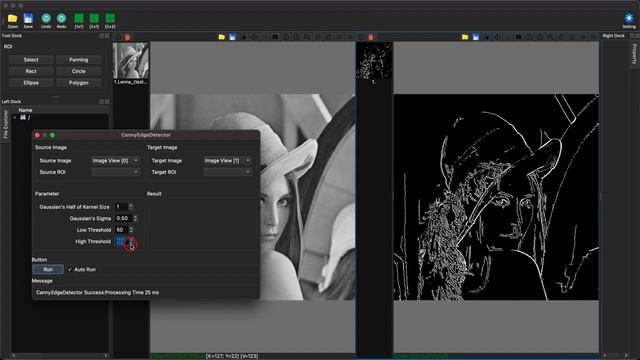640x360 pixels.
Task: Switch to the [2x1] view layout
Action: point(94,18)
